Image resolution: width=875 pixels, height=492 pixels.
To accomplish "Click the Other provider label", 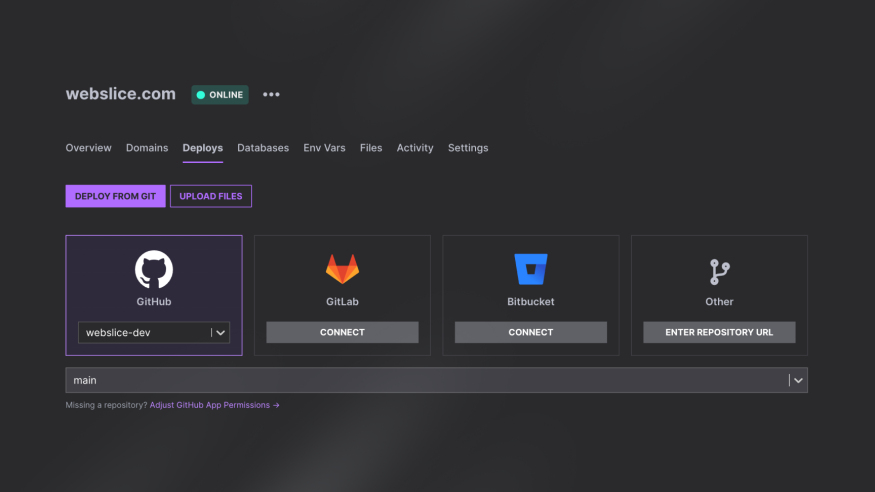I will pyautogui.click(x=719, y=302).
